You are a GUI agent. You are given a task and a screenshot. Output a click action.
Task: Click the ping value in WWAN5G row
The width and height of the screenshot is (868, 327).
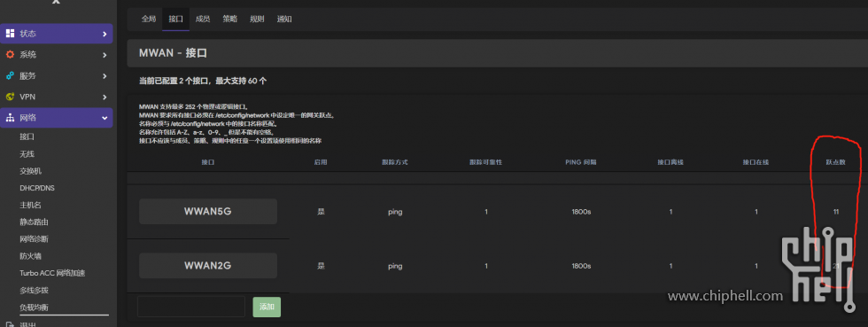(395, 212)
